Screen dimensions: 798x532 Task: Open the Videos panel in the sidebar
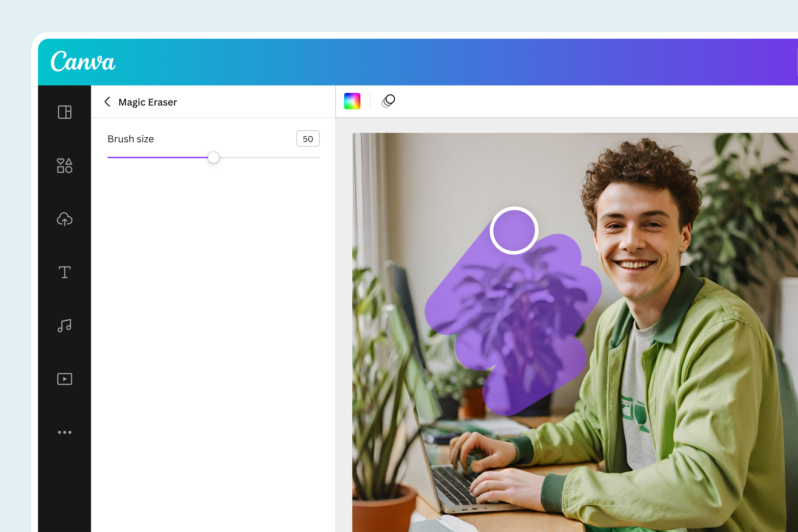64,379
